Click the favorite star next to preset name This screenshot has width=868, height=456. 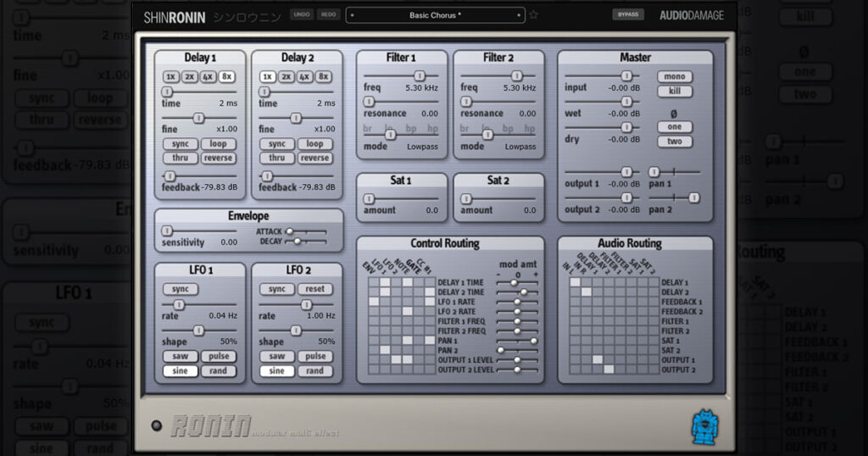533,15
